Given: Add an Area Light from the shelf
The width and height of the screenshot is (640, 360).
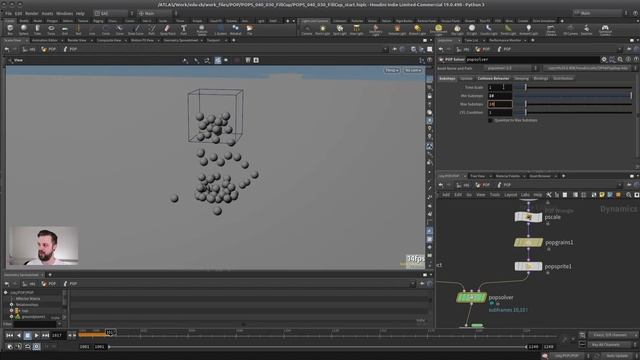Looking at the screenshot, I should [356, 29].
